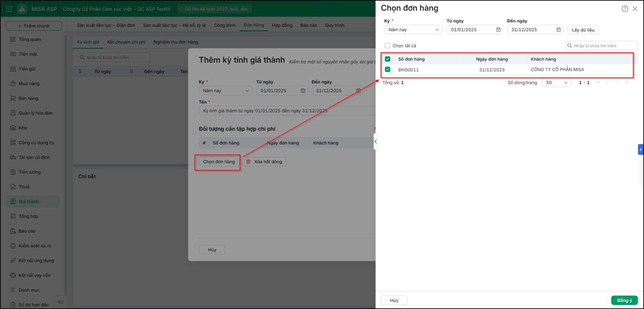This screenshot has width=644, height=309.
Task: Click Chọn đơn hàng button
Action: [219, 162]
